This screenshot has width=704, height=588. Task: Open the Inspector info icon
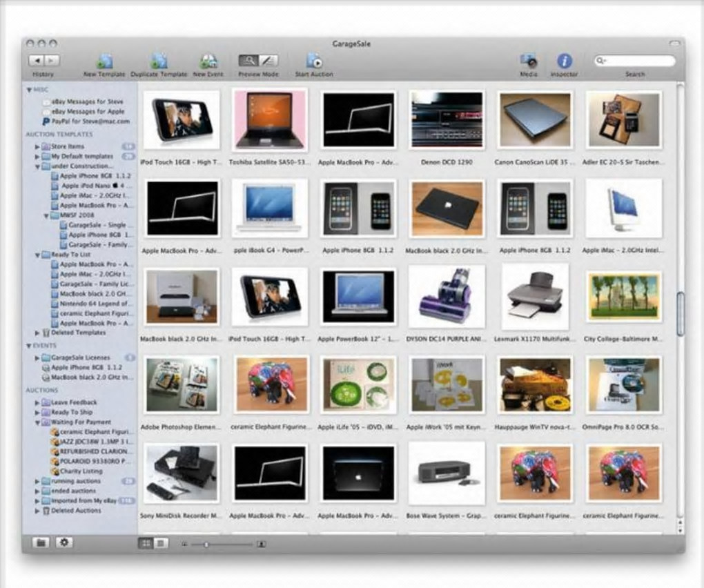pyautogui.click(x=565, y=61)
